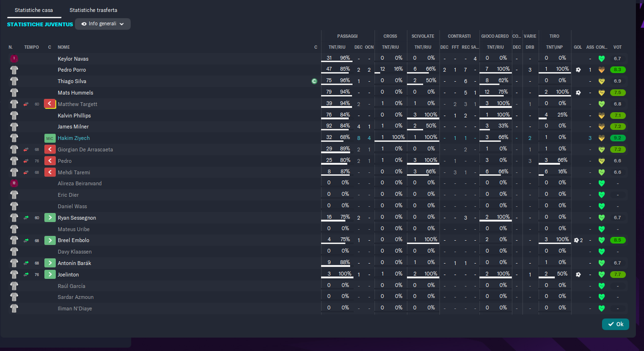
Task: Click the GIOCO AEREO group header
Action: (x=495, y=36)
